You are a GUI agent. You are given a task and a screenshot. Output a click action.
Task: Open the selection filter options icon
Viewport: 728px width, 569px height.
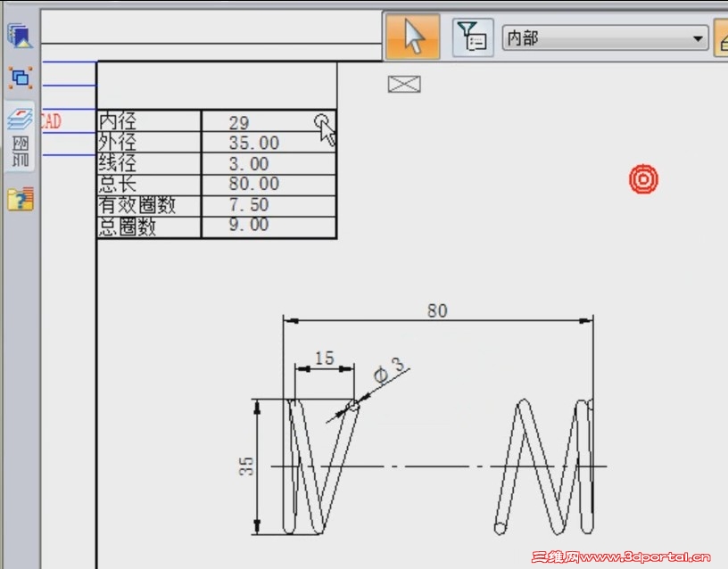(473, 37)
